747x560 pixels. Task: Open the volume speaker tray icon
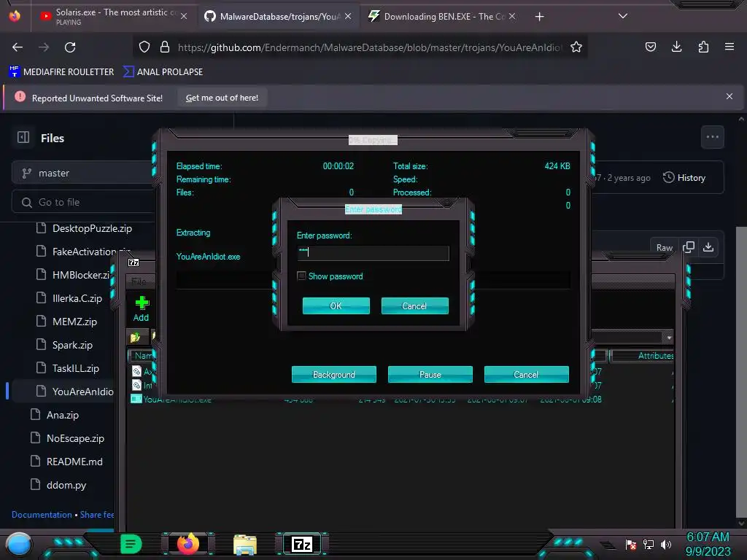pos(666,544)
